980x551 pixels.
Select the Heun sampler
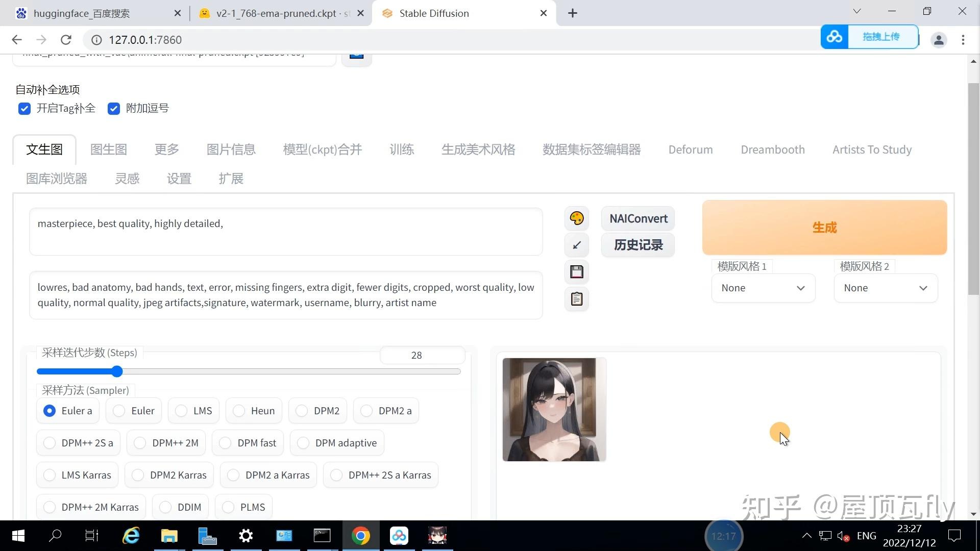pos(254,411)
